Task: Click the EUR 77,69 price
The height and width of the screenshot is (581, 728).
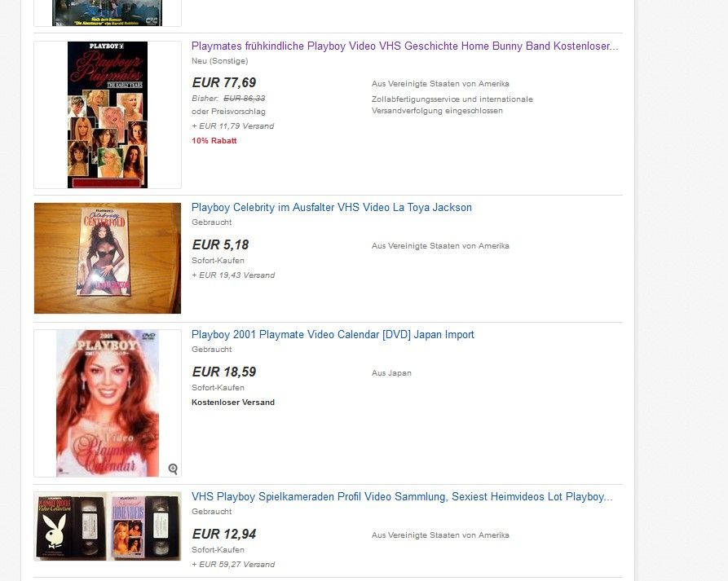Action: tap(224, 82)
